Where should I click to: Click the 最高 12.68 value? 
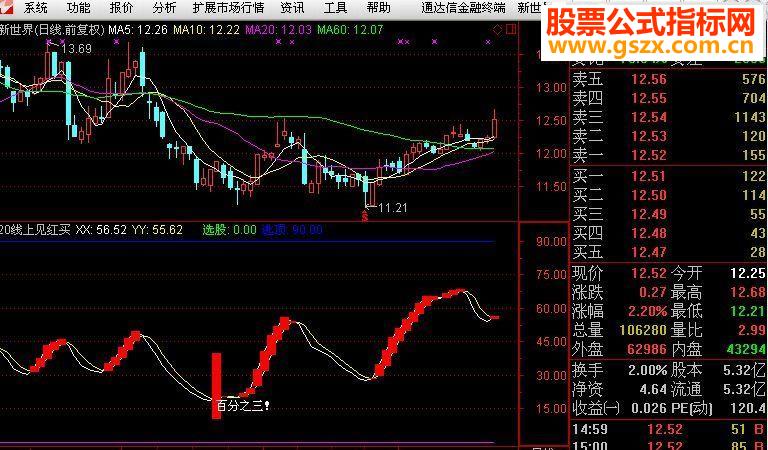pos(747,292)
